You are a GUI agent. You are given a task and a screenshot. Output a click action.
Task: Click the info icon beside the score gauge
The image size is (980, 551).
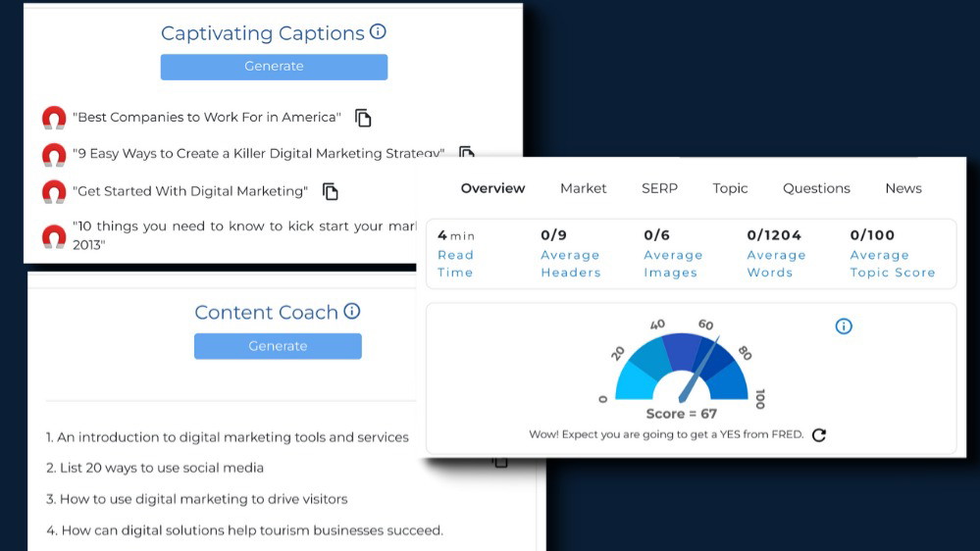(x=844, y=326)
